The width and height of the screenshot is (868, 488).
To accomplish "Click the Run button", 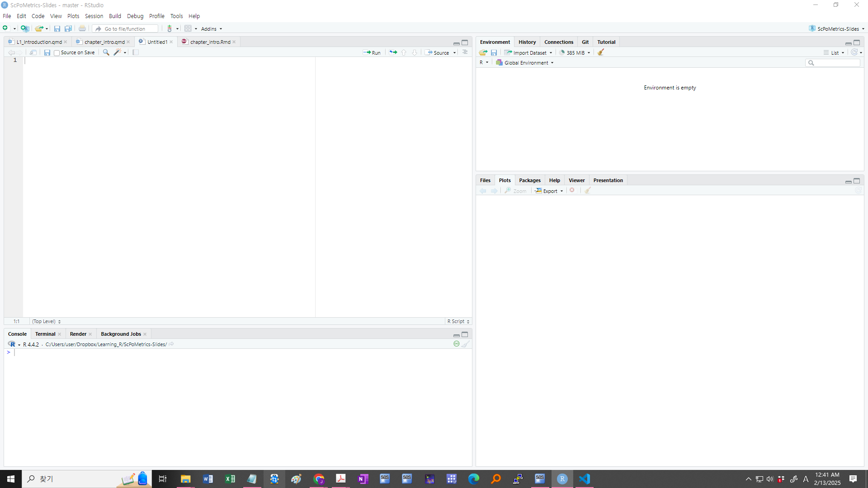I will pyautogui.click(x=372, y=53).
